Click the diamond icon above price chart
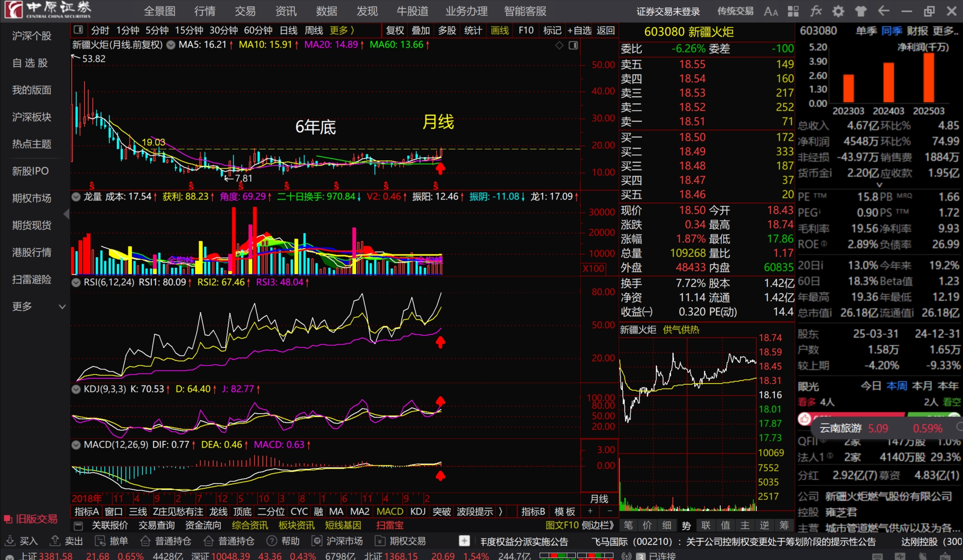Image resolution: width=963 pixels, height=560 pixels. [560, 45]
